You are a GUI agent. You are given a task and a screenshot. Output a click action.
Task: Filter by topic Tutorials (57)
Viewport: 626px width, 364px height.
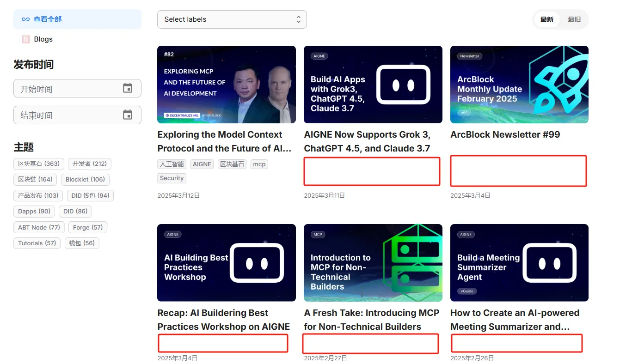pyautogui.click(x=37, y=243)
